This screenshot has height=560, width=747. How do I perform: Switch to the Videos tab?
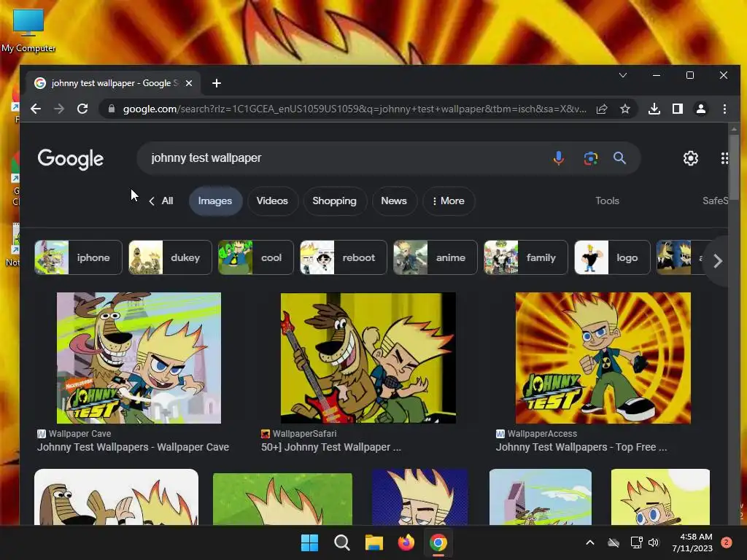point(273,201)
